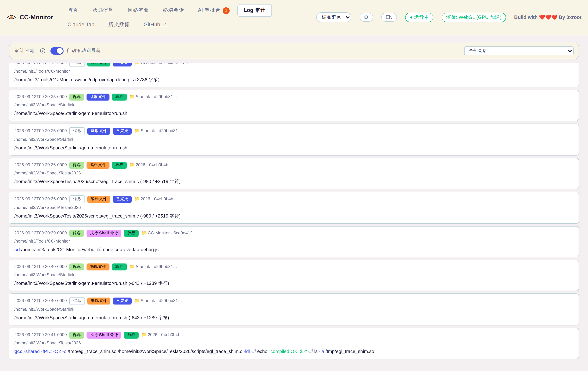Toggle auto-scroll to latest switch

(57, 51)
